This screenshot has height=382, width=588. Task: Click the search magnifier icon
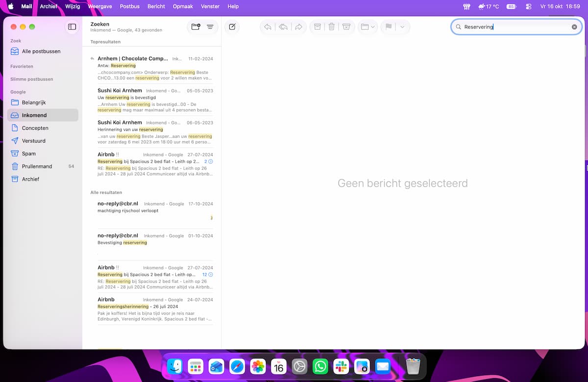(x=459, y=27)
